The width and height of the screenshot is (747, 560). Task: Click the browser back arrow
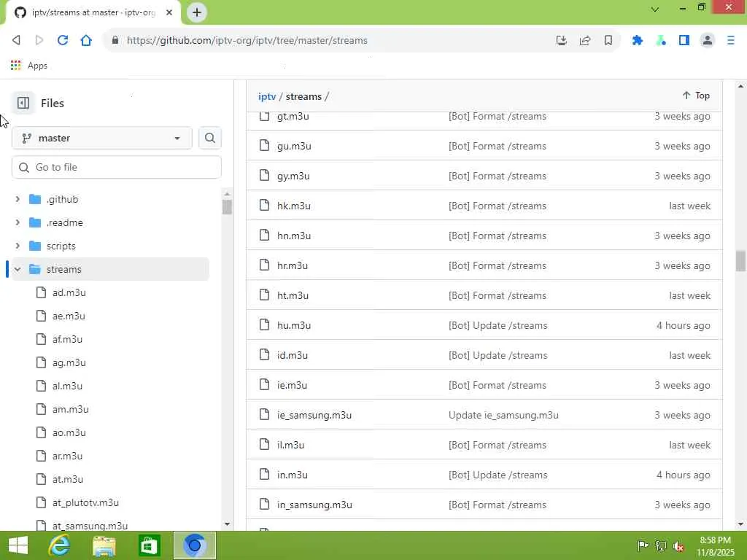[16, 41]
